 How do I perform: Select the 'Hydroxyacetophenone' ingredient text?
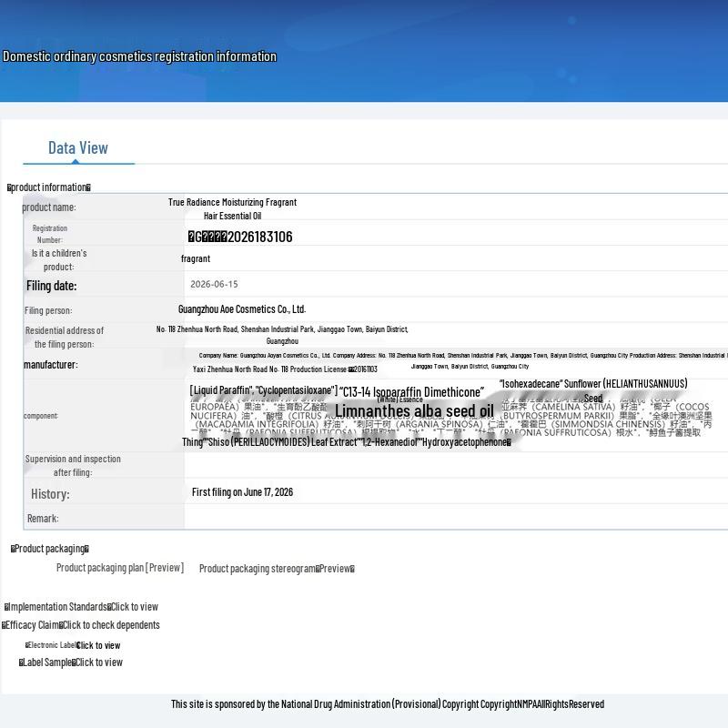point(465,442)
